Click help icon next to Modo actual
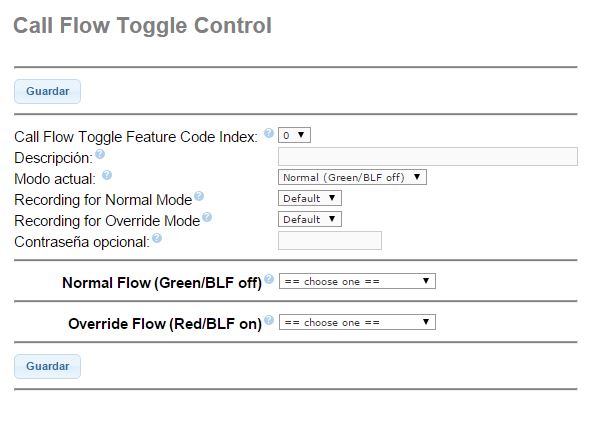595x428 pixels. 107,175
